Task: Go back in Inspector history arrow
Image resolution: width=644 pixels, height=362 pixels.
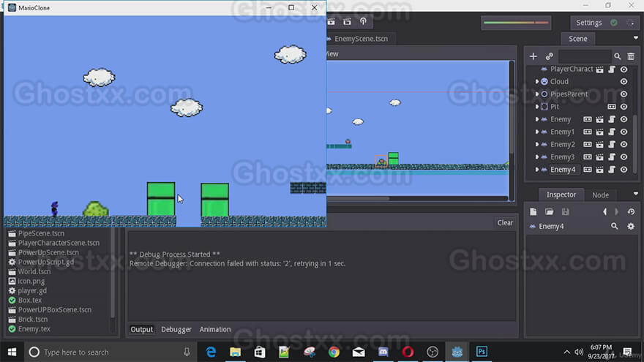Action: coord(604,212)
